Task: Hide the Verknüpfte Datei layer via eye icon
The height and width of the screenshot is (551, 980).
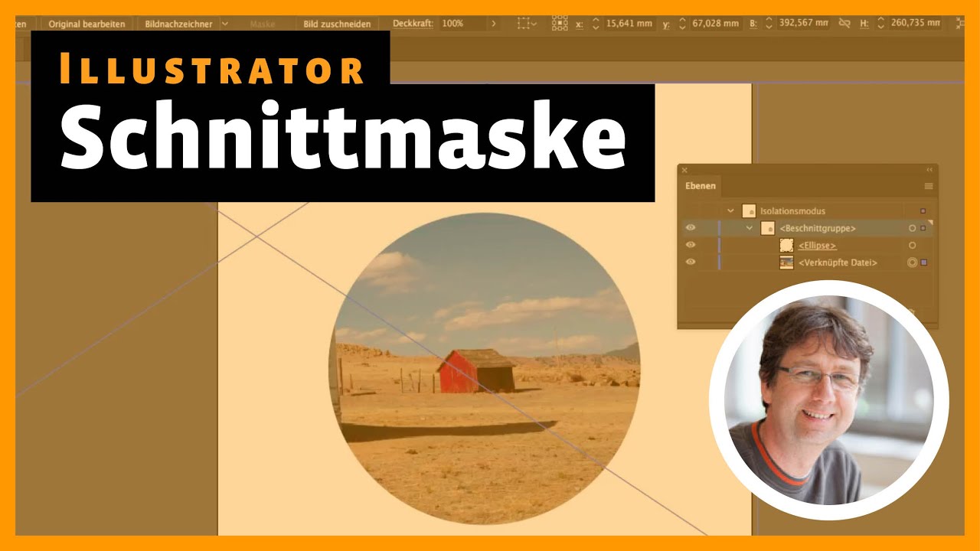Action: (x=691, y=262)
